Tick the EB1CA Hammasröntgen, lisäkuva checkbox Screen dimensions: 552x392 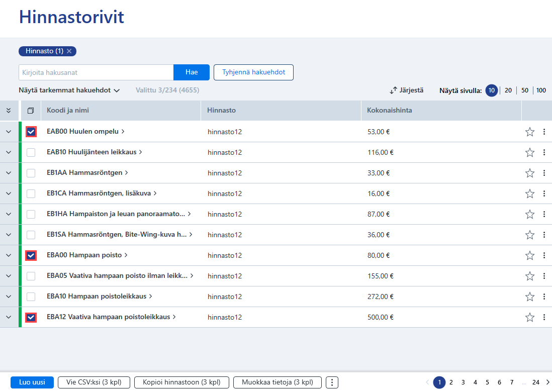31,193
